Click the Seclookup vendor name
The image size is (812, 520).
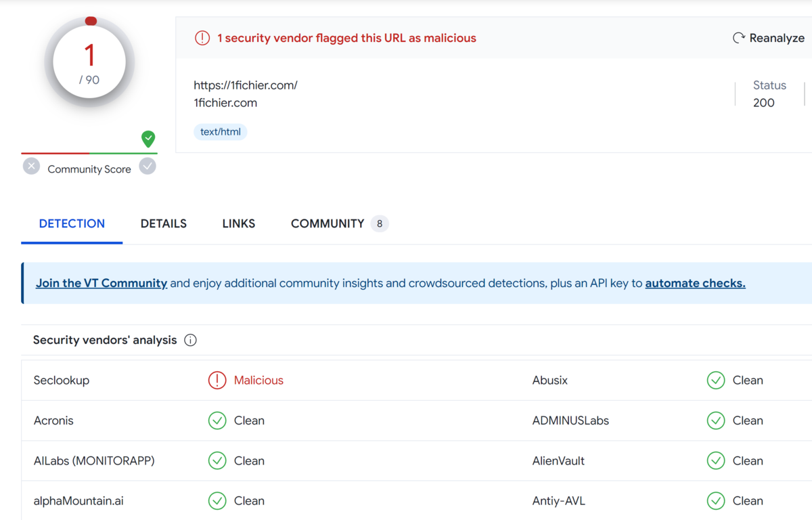tap(62, 381)
